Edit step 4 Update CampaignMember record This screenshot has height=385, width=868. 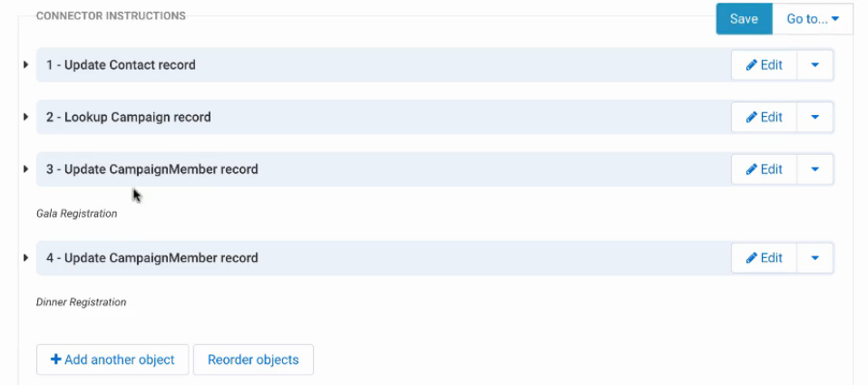pos(764,258)
